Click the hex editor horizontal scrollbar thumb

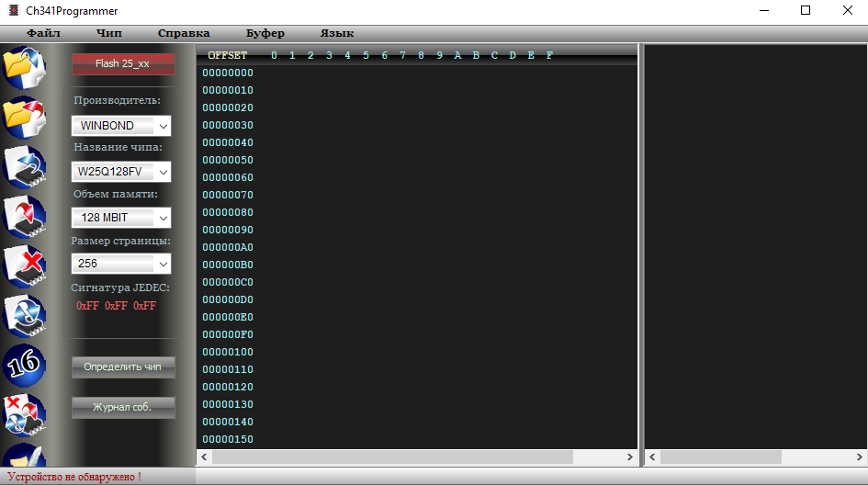click(392, 457)
